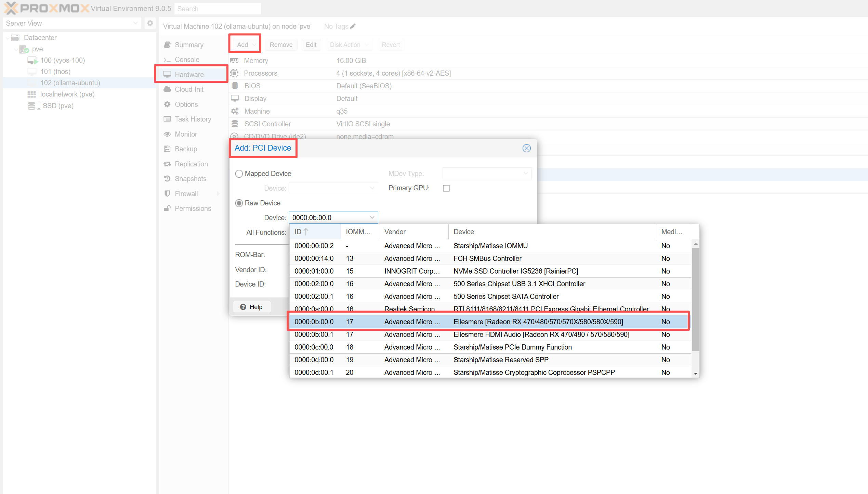Open the Console menu item
Screen dimensions: 868x494
click(x=187, y=60)
